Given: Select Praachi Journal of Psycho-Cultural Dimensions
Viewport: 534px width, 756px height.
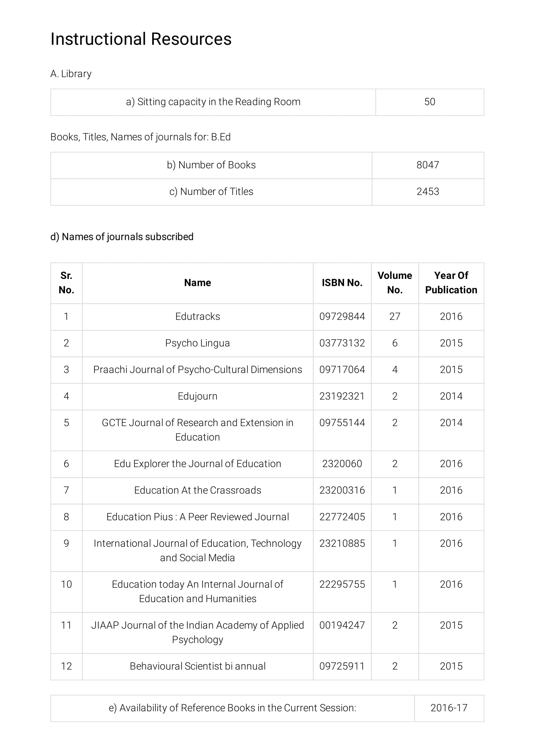Looking at the screenshot, I should point(197,370).
